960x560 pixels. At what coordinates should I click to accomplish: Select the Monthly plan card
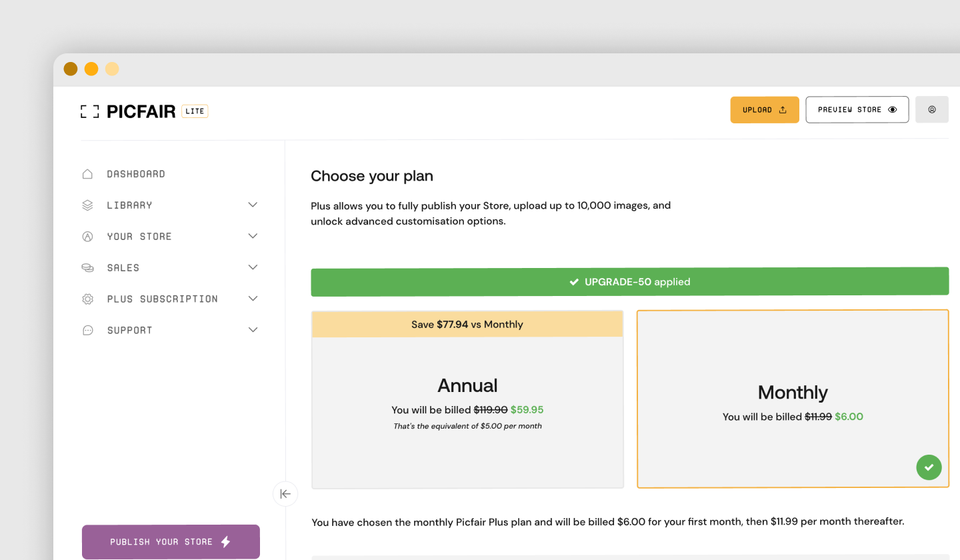tap(793, 399)
